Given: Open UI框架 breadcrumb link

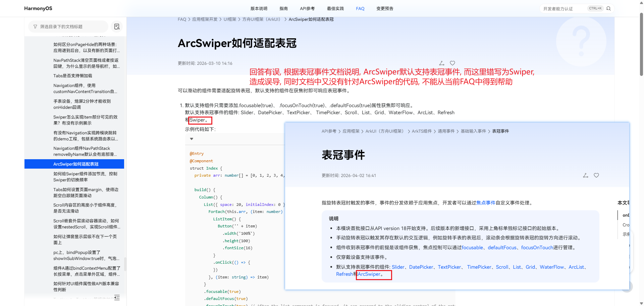Looking at the screenshot, I should click(x=230, y=19).
